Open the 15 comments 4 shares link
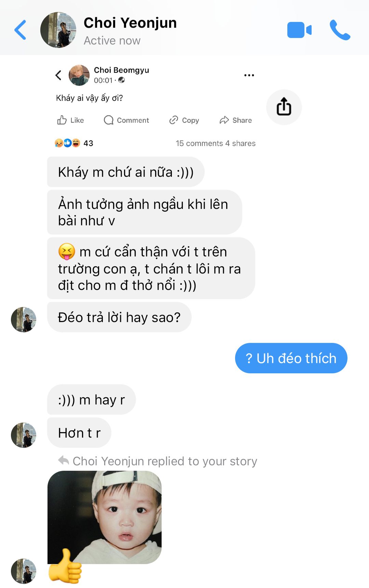Viewport: 369px width, 588px height. tap(216, 143)
